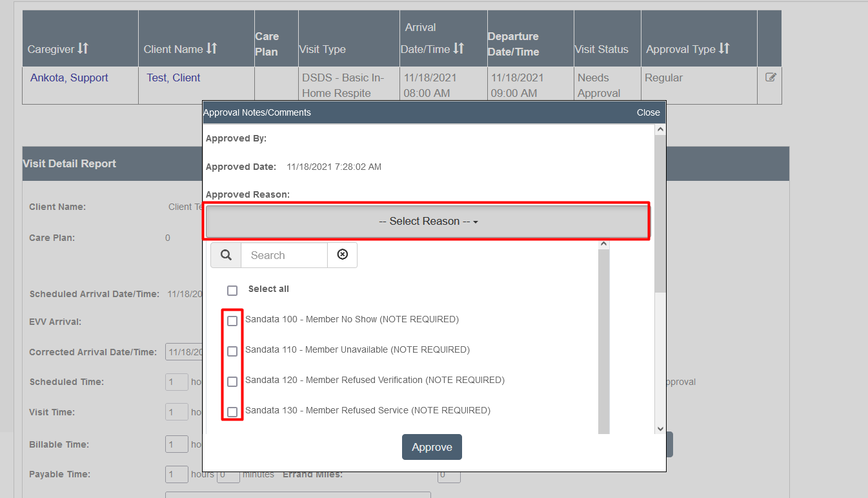Enable Sandata 110 - Member Unavailable
868x498 pixels.
point(232,351)
